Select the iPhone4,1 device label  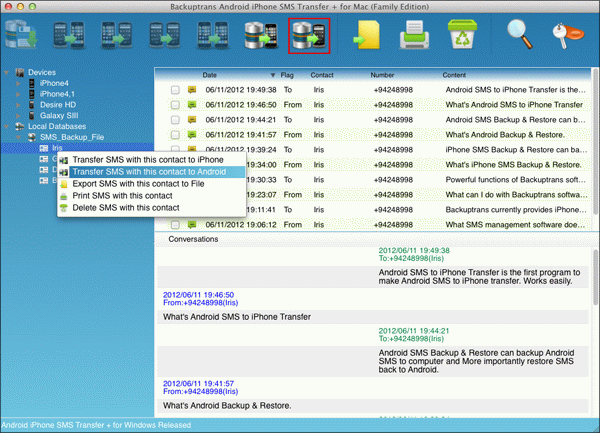pyautogui.click(x=57, y=94)
